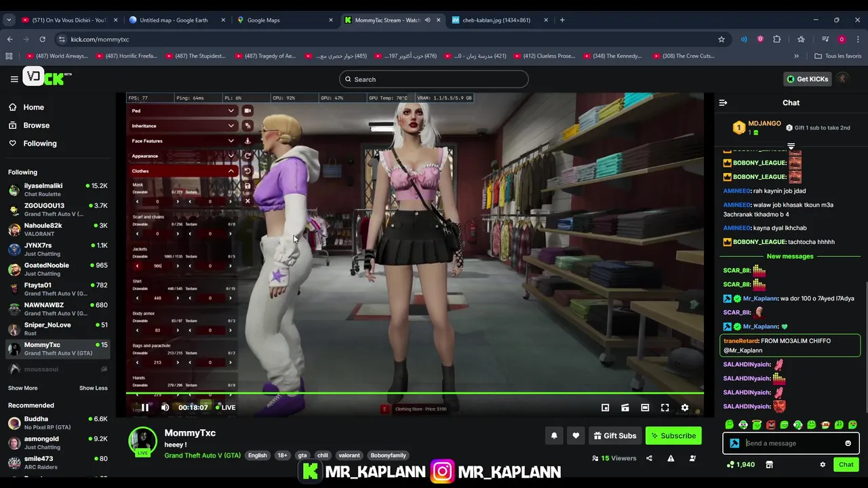Open the Kick sidebar hamburger menu

[x=14, y=79]
